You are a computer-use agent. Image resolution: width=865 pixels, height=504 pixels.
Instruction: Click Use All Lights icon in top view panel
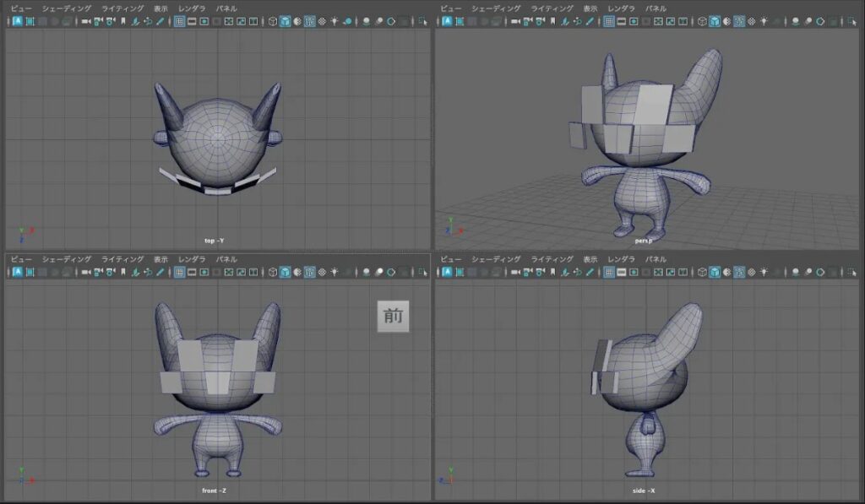(335, 21)
